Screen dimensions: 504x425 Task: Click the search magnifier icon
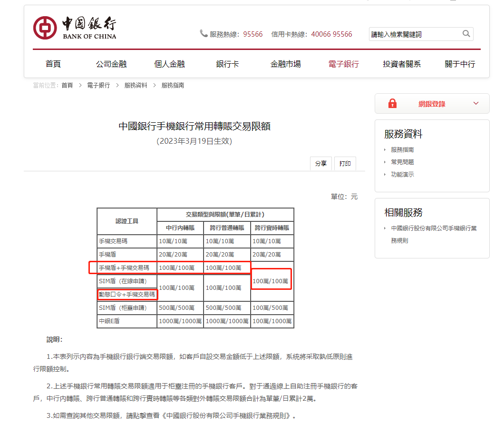click(x=466, y=34)
